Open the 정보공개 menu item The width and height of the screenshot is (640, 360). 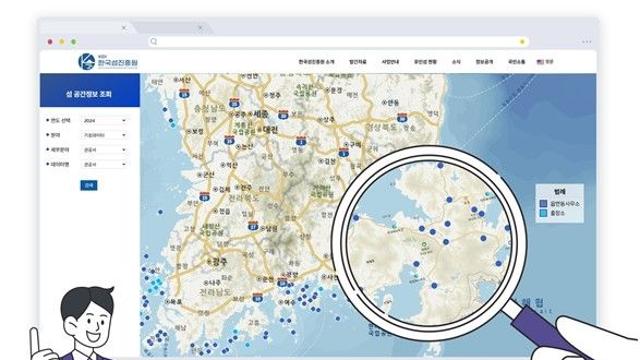(484, 62)
